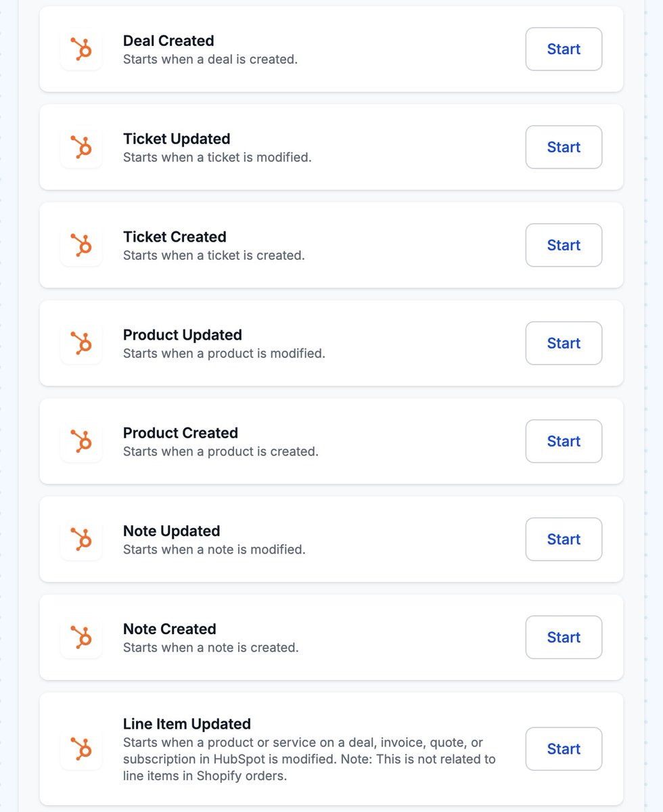Start the Note Updated trigger
This screenshot has height=812, width=663.
coord(564,539)
